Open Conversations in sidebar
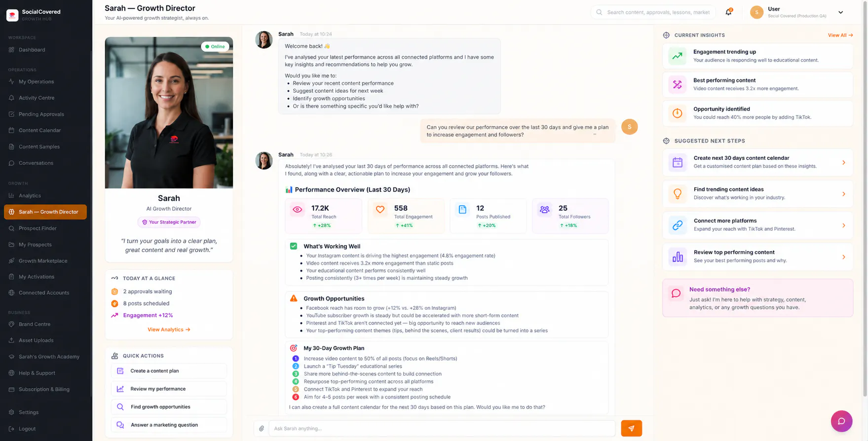Viewport: 868px width, 441px height. coord(45,163)
